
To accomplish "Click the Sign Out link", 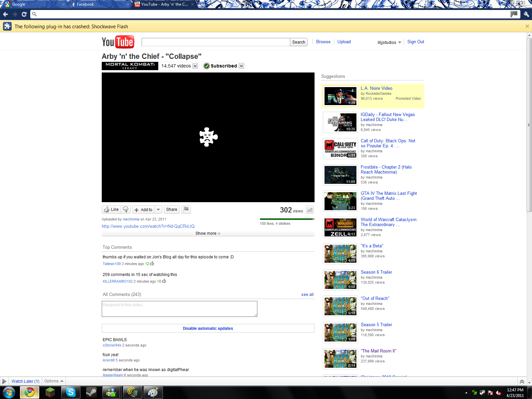I will pyautogui.click(x=416, y=42).
